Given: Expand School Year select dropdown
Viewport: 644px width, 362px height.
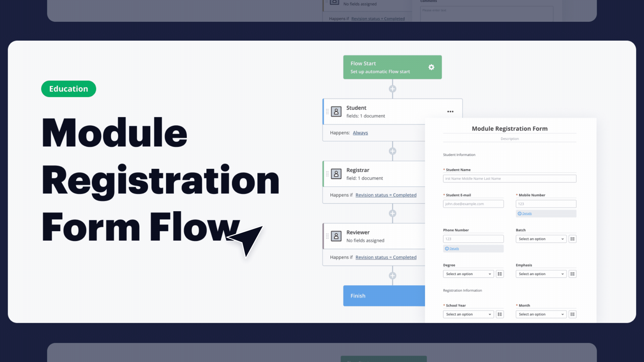Looking at the screenshot, I should pyautogui.click(x=468, y=314).
